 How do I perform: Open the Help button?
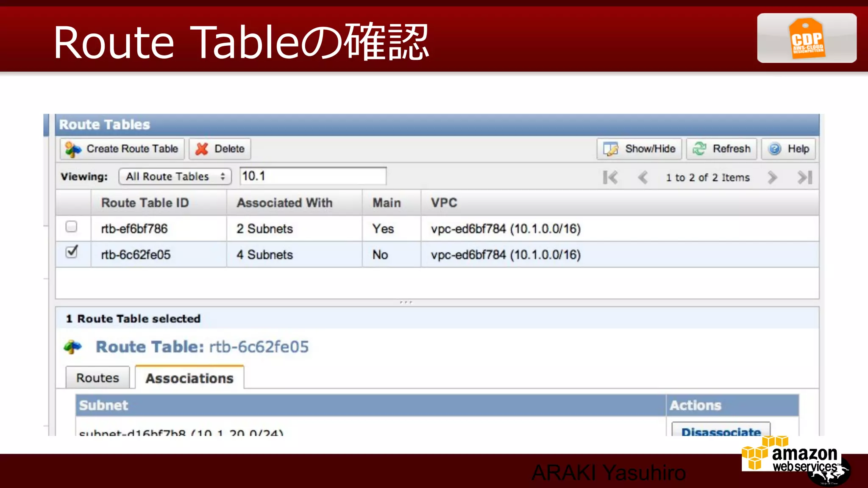pyautogui.click(x=788, y=149)
